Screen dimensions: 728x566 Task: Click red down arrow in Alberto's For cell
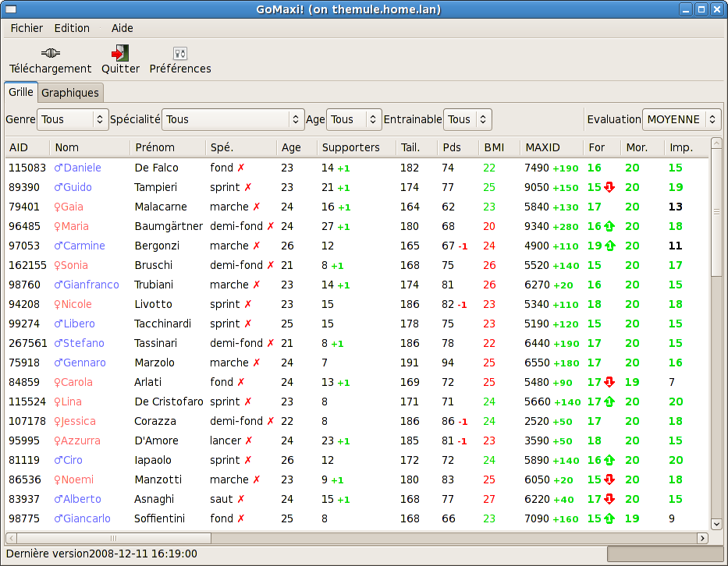(609, 499)
